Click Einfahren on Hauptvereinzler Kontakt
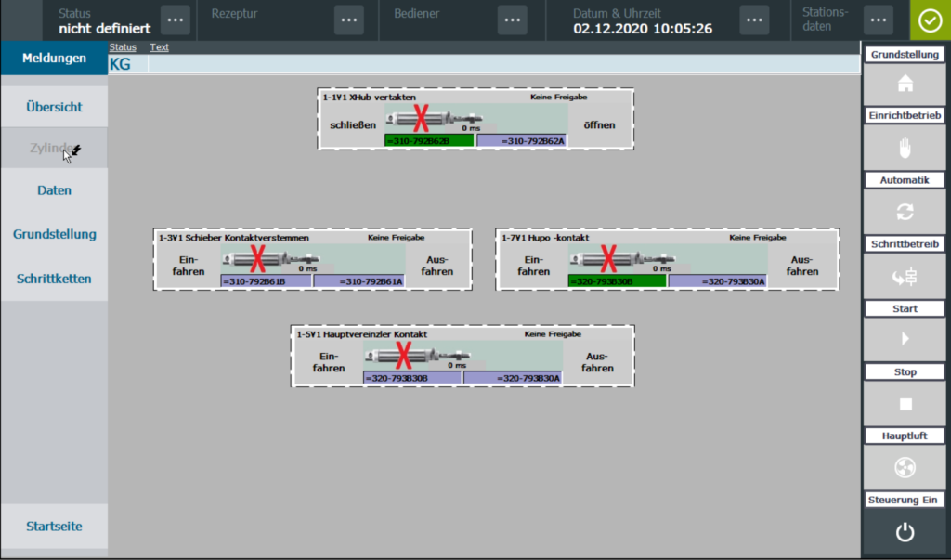 click(x=328, y=362)
